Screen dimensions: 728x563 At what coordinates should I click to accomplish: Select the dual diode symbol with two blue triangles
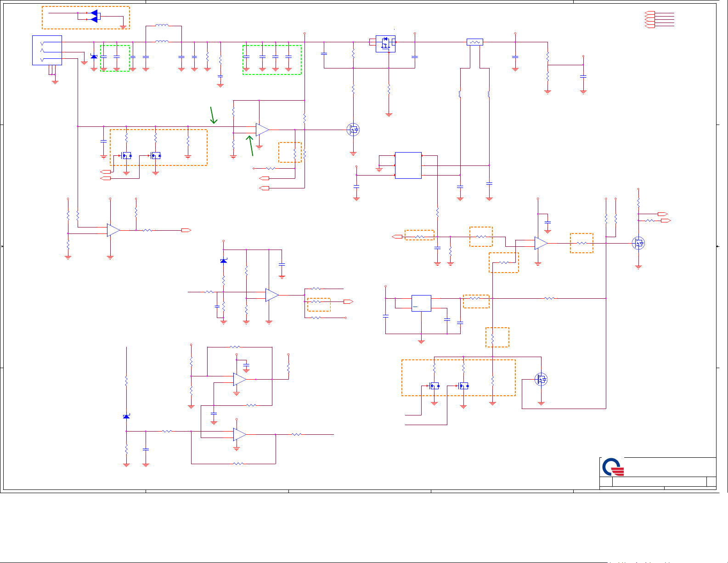pos(95,17)
